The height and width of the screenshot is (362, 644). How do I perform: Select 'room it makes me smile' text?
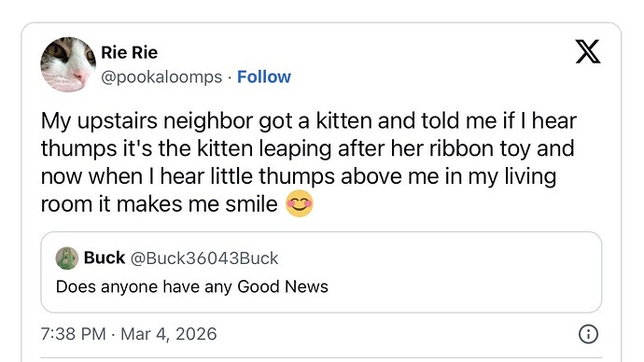coord(160,204)
